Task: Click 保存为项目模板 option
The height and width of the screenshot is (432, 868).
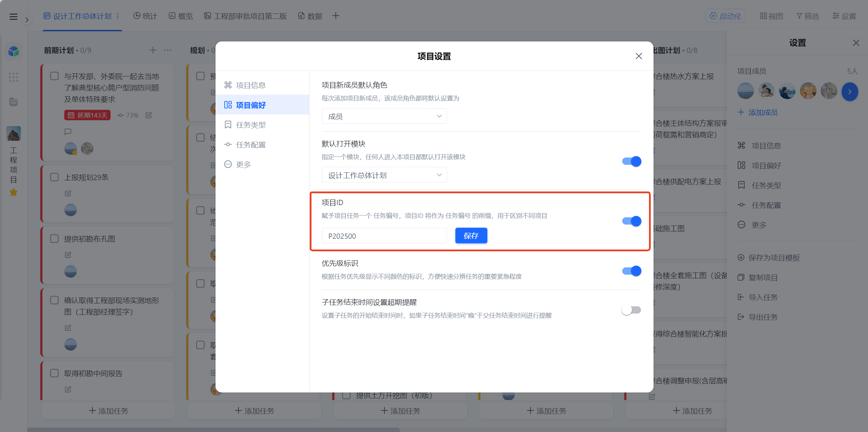Action: tap(769, 258)
